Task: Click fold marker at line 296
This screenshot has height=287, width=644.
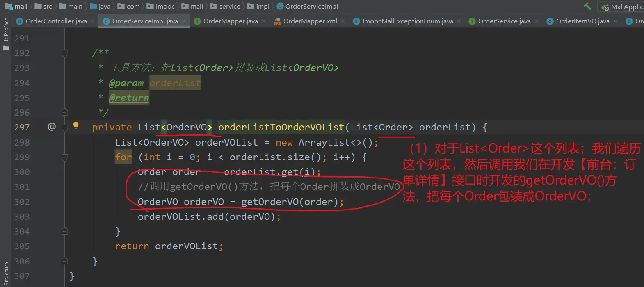Action: (65, 112)
